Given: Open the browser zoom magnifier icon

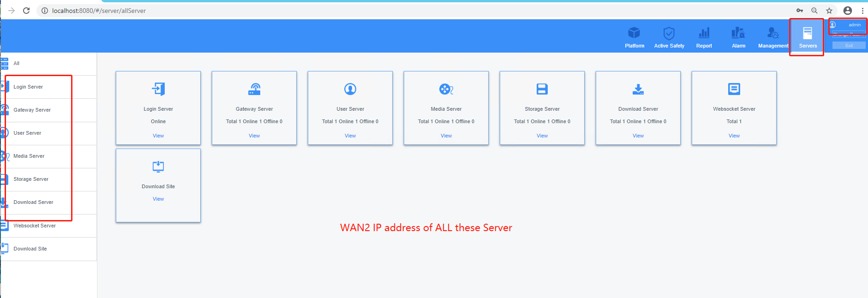Looking at the screenshot, I should click(814, 11).
